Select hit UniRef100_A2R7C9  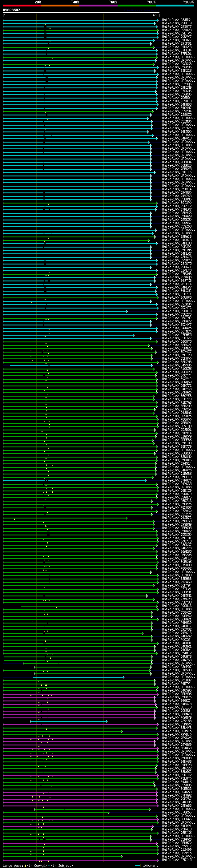[x=177, y=399]
